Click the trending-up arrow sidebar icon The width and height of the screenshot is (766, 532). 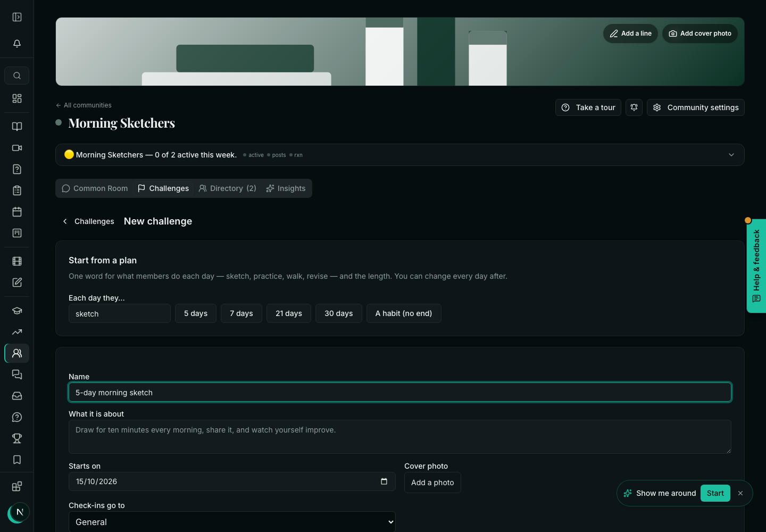[x=17, y=332]
